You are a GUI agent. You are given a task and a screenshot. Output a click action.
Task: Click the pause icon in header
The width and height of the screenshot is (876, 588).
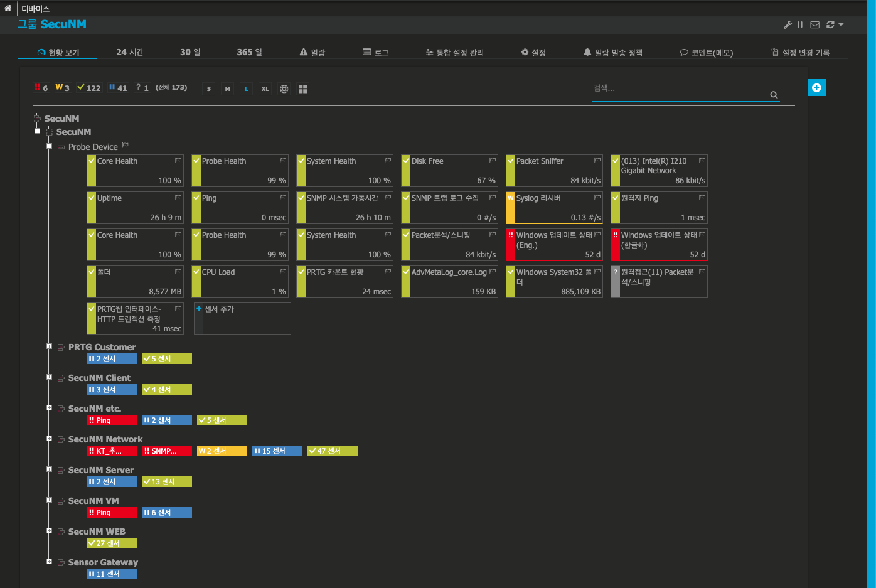(800, 24)
